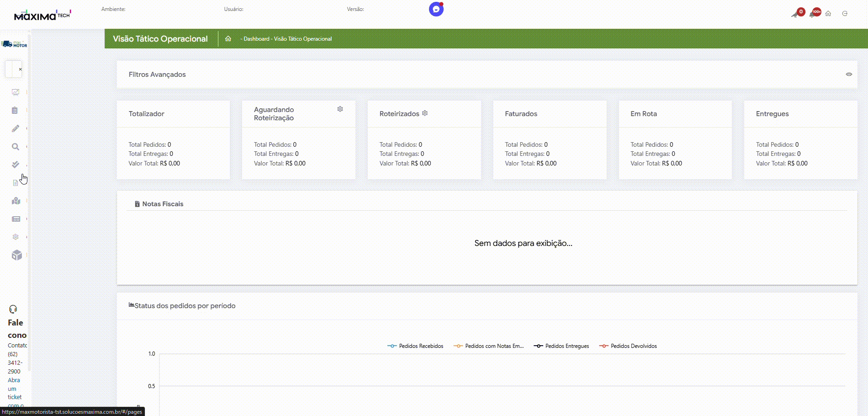Expand the Filtros Avançados panel header
This screenshot has height=416, width=868.
tap(157, 75)
